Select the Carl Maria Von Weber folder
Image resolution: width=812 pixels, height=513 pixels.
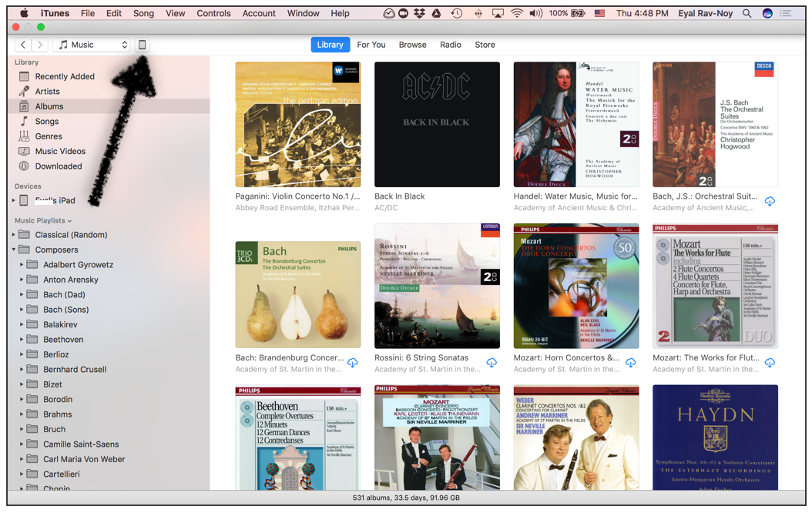[84, 459]
